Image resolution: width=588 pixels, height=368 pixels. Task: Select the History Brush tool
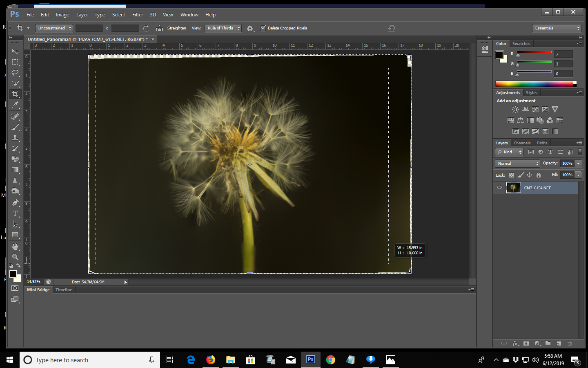pos(15,148)
